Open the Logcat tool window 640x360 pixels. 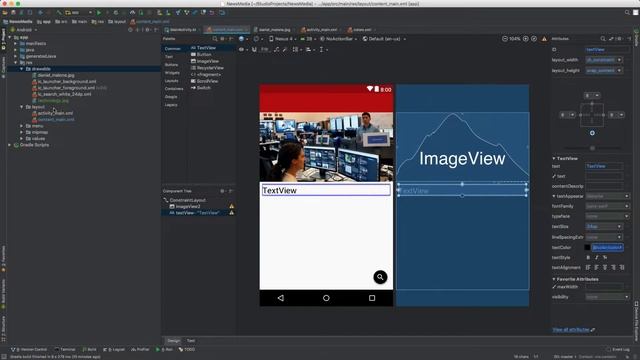point(114,349)
